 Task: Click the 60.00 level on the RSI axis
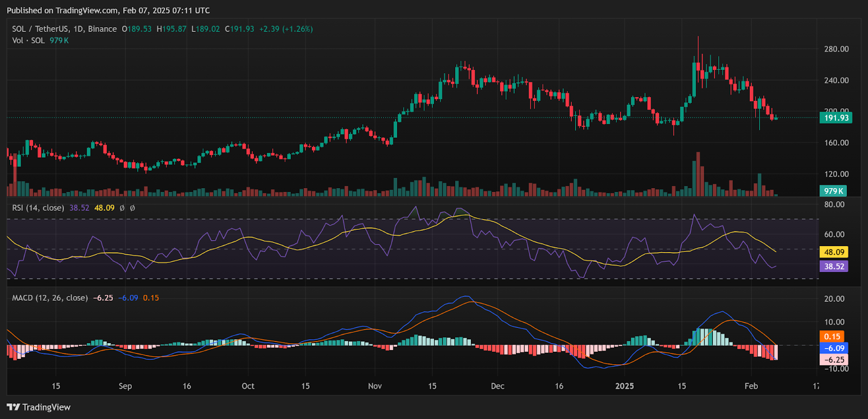tap(834, 234)
